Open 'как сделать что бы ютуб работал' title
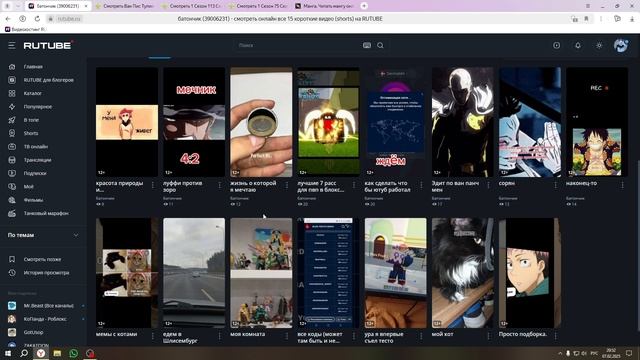The height and width of the screenshot is (360, 640). [387, 187]
